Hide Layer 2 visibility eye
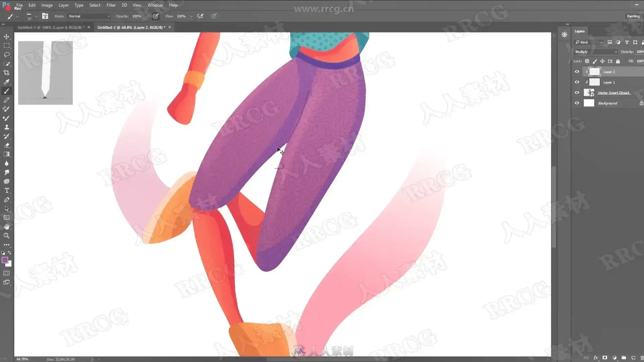This screenshot has height=362, width=644. click(577, 72)
